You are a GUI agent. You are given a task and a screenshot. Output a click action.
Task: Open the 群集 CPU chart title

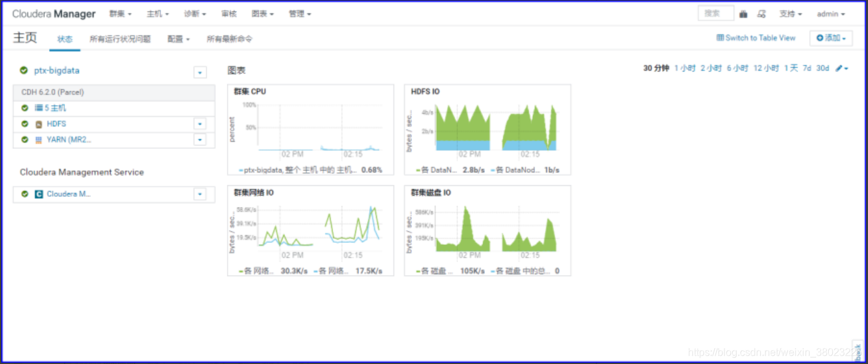pos(250,92)
